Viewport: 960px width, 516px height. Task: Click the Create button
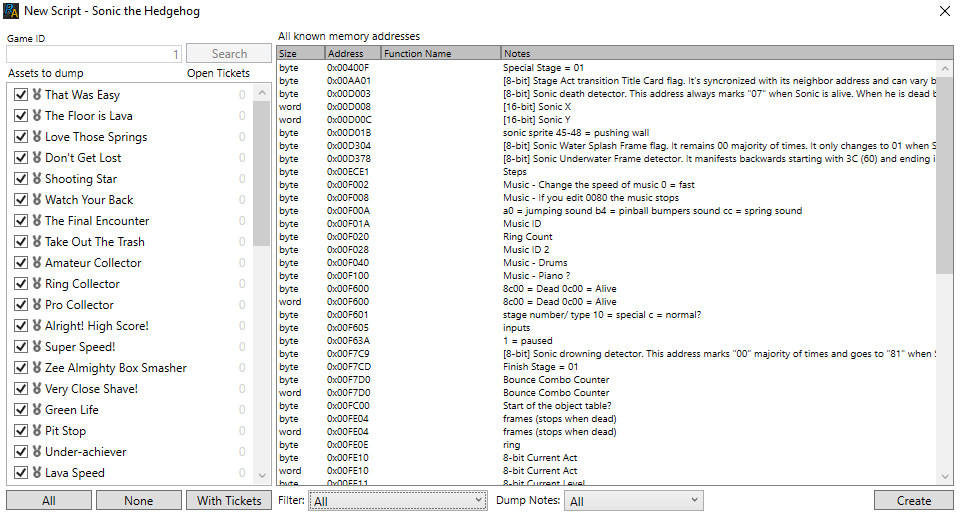pos(913,501)
